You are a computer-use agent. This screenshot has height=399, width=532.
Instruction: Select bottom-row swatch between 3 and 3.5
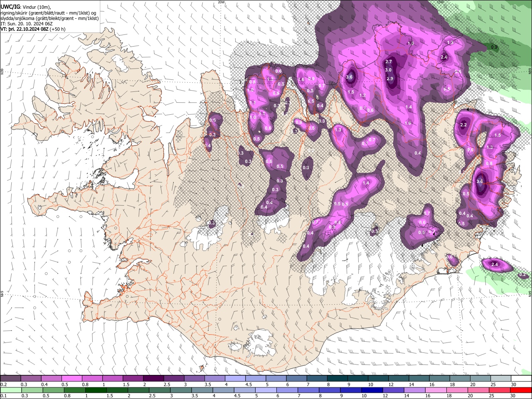181,390
